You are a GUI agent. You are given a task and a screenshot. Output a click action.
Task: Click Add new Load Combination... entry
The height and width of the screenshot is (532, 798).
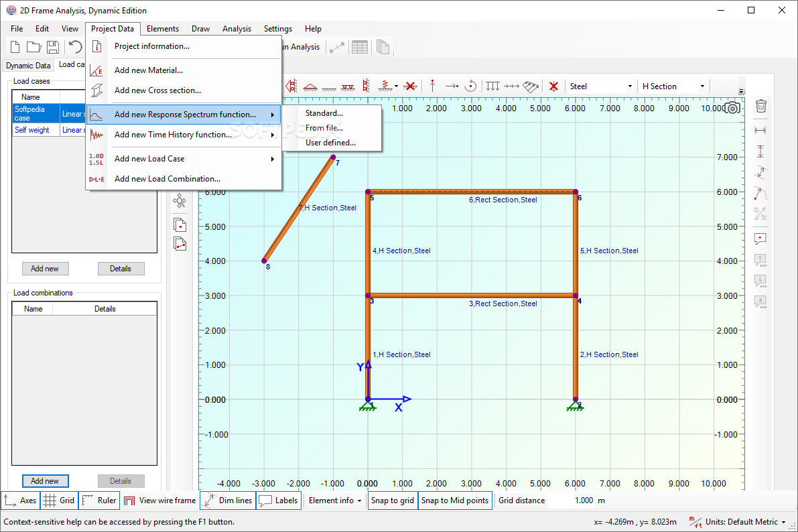[x=184, y=179]
